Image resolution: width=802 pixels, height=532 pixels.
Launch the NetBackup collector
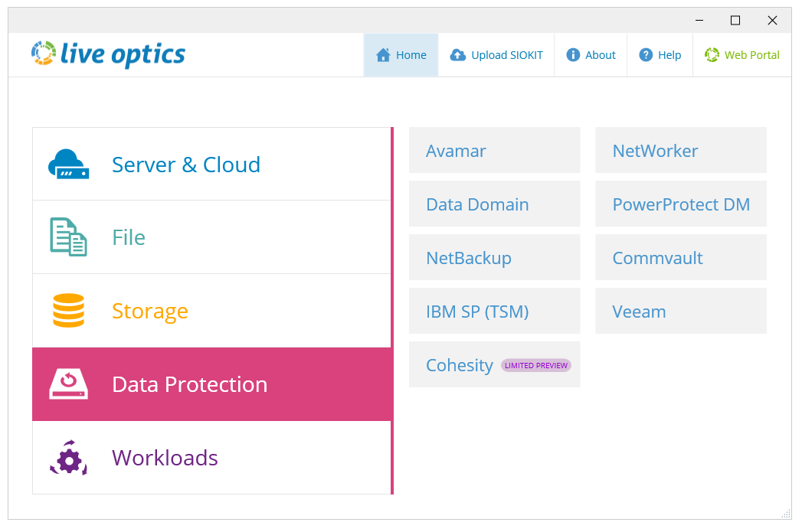[x=495, y=257]
